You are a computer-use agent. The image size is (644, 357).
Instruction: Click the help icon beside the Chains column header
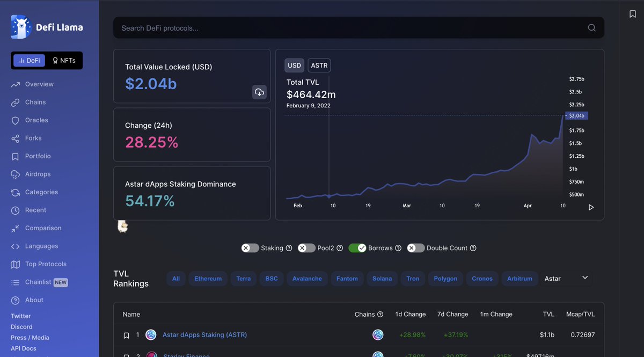[x=380, y=314]
